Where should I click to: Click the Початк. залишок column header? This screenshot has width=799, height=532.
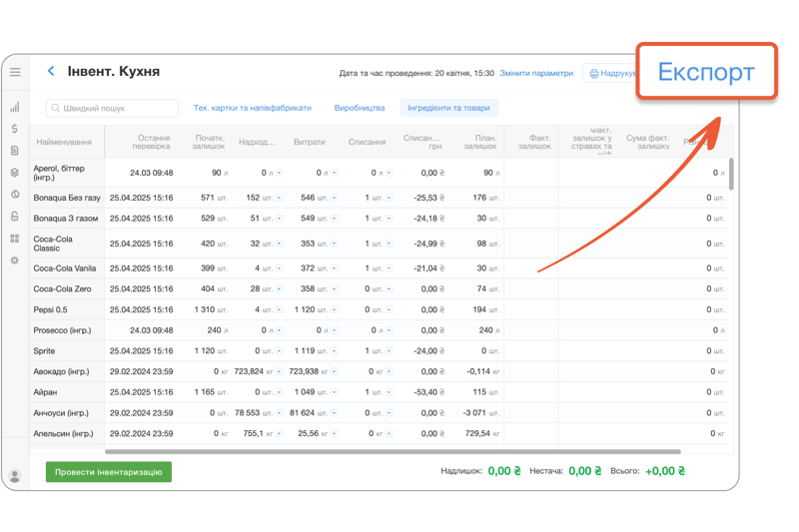pyautogui.click(x=209, y=142)
